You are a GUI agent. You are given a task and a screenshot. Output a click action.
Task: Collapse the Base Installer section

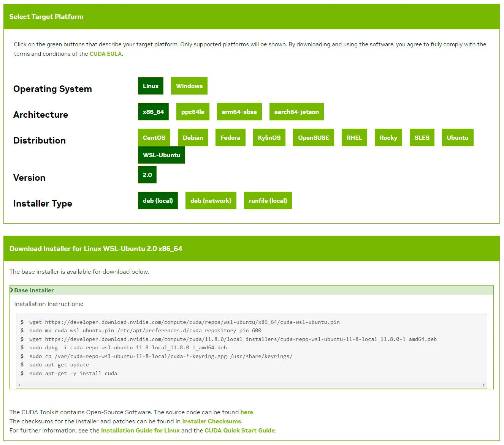252,290
